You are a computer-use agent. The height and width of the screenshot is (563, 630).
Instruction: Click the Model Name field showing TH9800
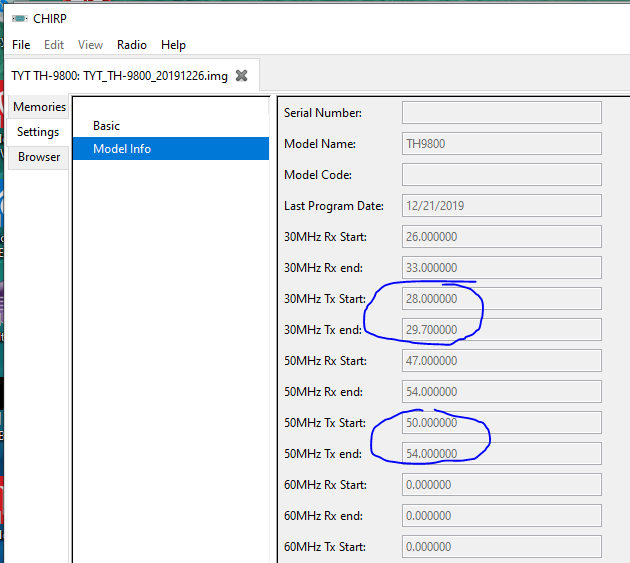point(501,143)
